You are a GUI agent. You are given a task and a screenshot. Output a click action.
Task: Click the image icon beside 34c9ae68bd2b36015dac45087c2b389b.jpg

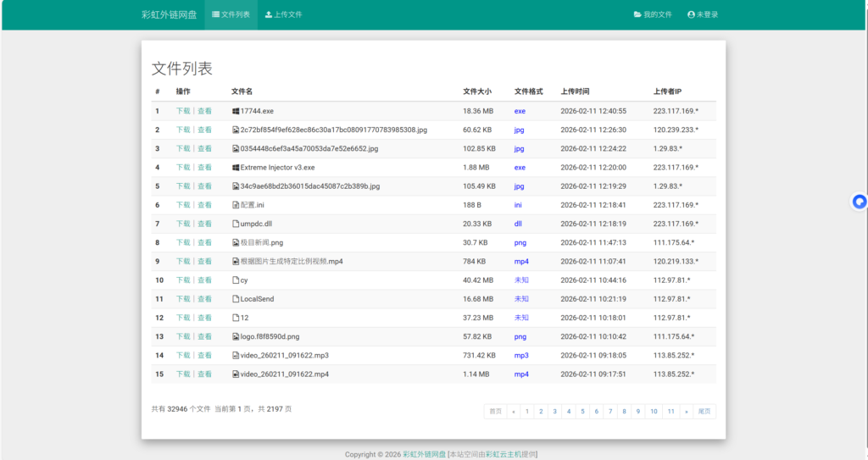point(236,186)
